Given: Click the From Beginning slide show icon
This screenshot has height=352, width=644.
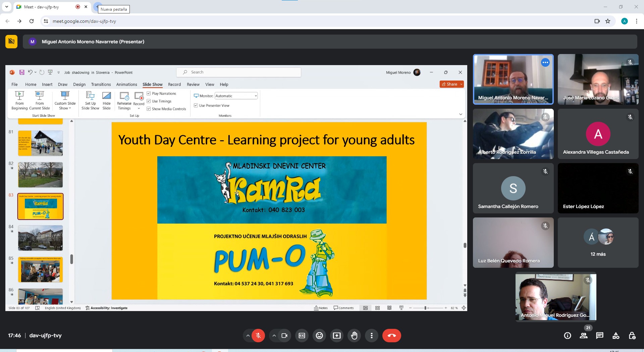Looking at the screenshot, I should 19,100.
